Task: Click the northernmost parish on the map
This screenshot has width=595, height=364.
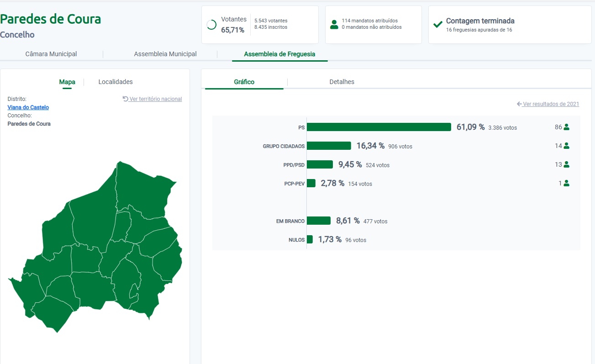Action: click(x=142, y=187)
